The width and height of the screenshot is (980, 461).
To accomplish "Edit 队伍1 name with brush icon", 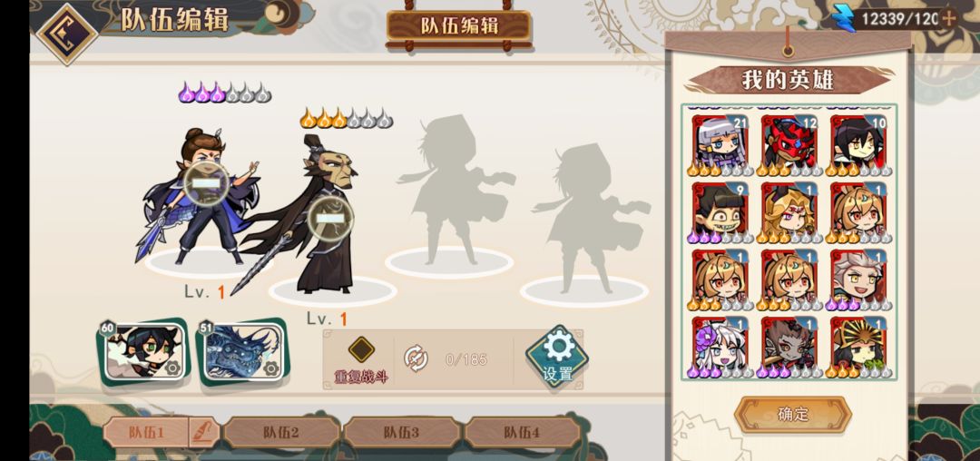I will click(x=204, y=432).
